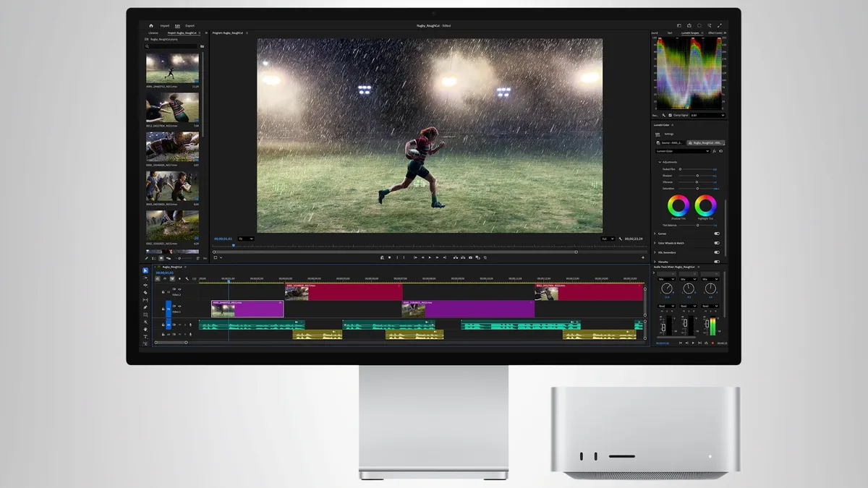The width and height of the screenshot is (868, 488).
Task: Switch to the Import tab
Action: coord(165,25)
